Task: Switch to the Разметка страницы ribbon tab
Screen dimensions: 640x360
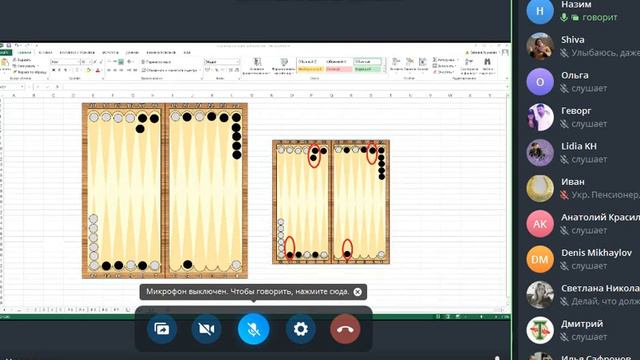Action: click(x=77, y=53)
